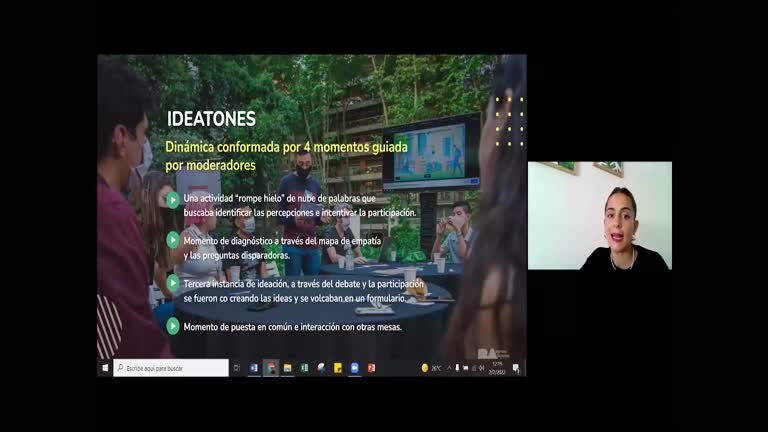Switch to Zoom app in taskbar
Image resolution: width=768 pixels, height=432 pixels.
tap(354, 368)
